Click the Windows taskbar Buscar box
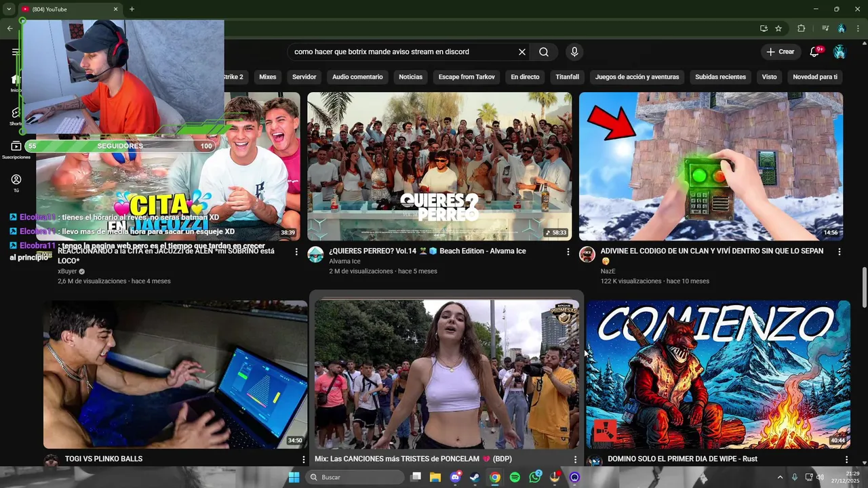This screenshot has width=868, height=488. click(x=353, y=477)
